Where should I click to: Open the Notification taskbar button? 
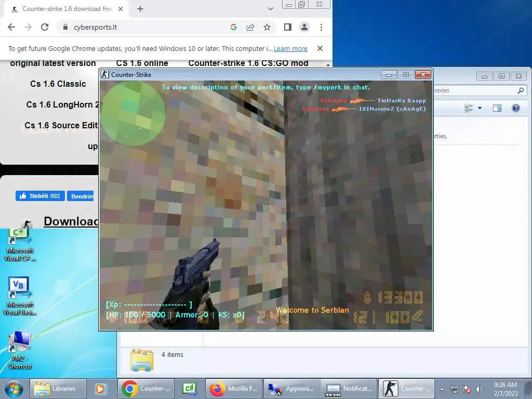[349, 389]
